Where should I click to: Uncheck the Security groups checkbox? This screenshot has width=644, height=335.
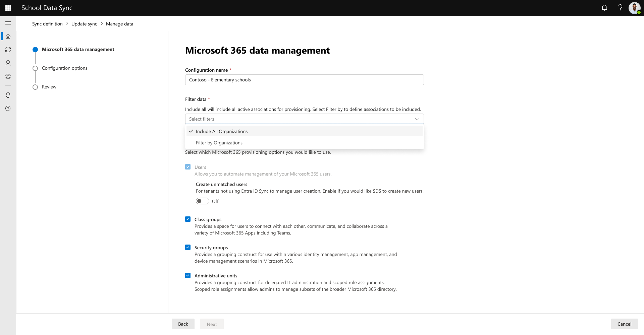(x=188, y=247)
